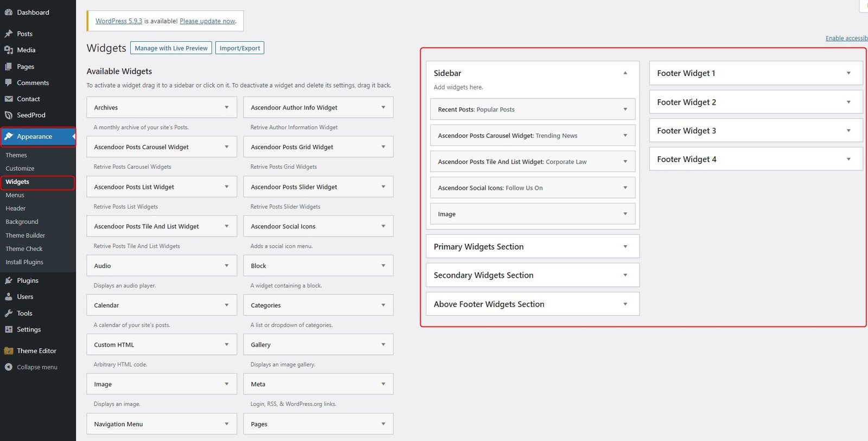Click the Enable accessibility mode link

(x=846, y=38)
